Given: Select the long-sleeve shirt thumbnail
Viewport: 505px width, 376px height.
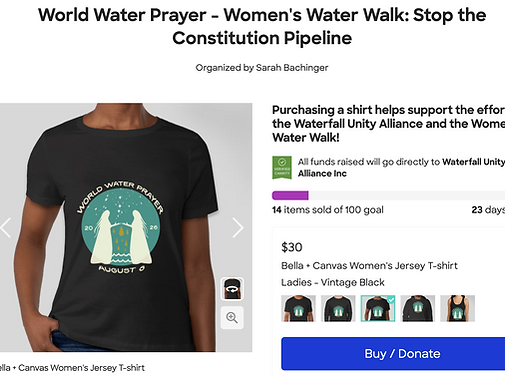Looking at the screenshot, I should 338,308.
